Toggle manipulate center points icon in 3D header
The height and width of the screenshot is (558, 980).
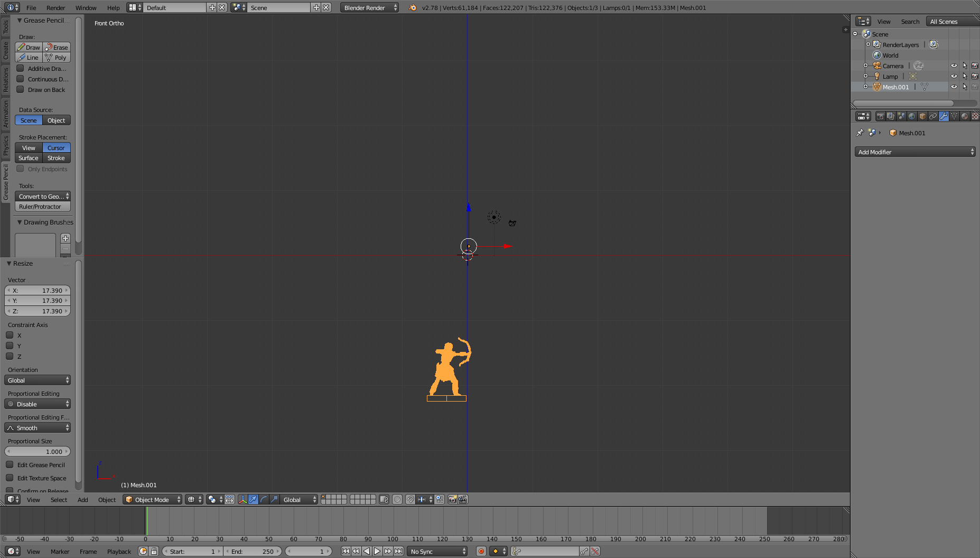(229, 499)
